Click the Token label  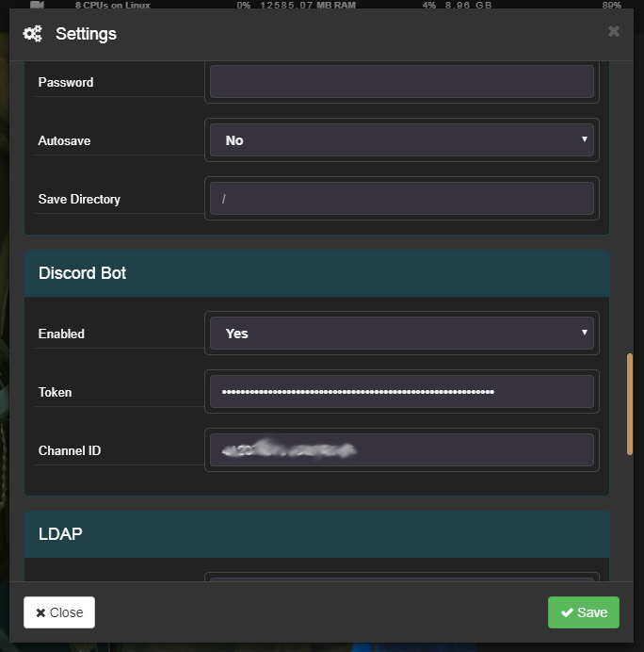[55, 393]
